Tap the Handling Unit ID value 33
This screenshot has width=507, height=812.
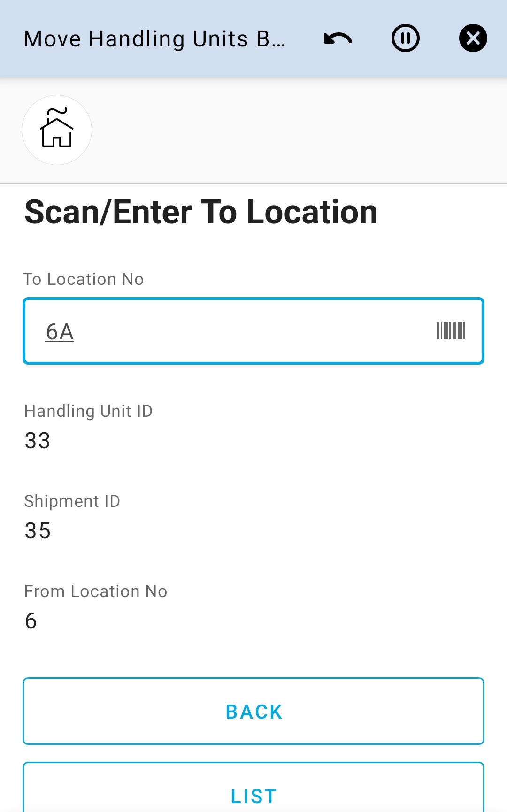tap(38, 440)
